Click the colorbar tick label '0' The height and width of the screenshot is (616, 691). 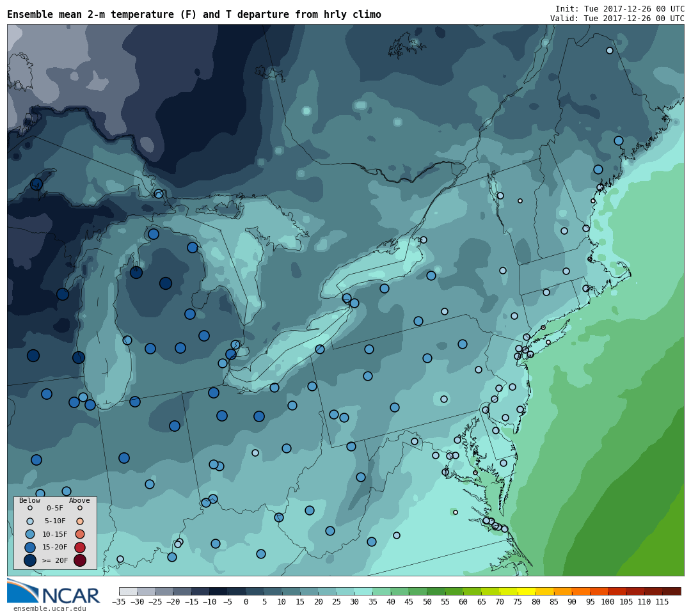click(246, 601)
